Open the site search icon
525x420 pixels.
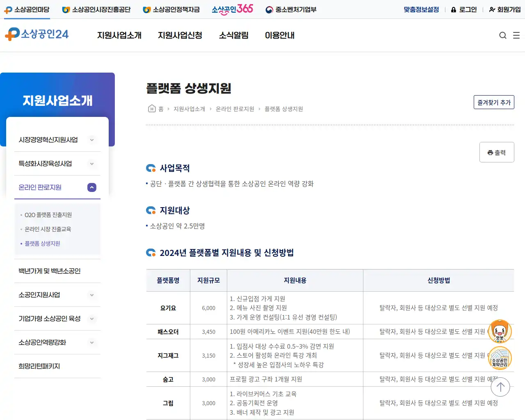point(503,35)
